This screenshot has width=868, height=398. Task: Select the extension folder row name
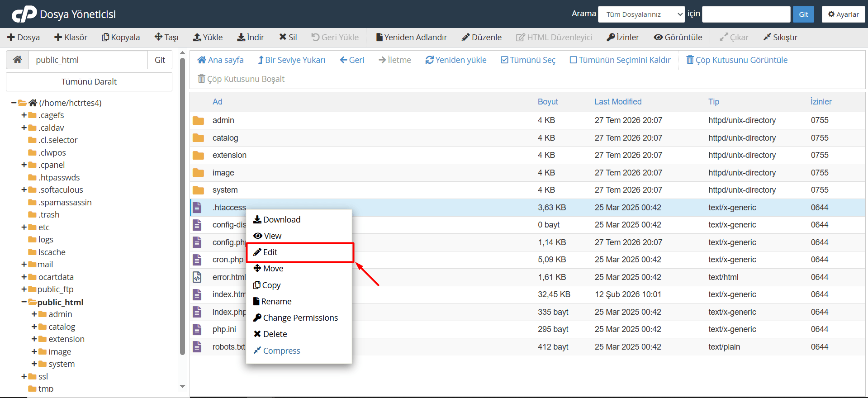pyautogui.click(x=229, y=155)
